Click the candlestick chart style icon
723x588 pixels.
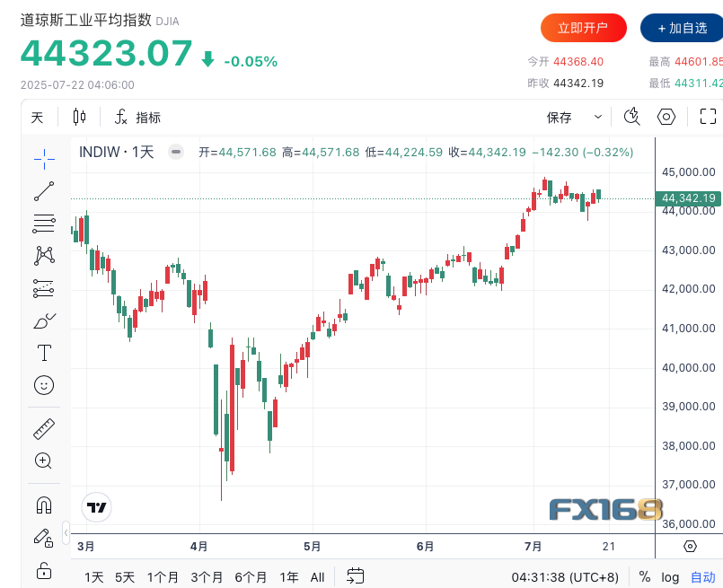(80, 117)
